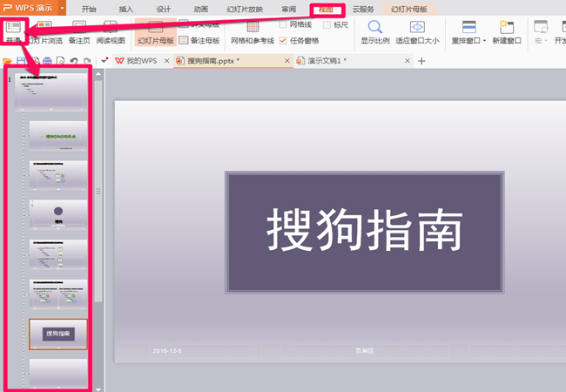Click the print preview icon in quick toolbar
The width and height of the screenshot is (566, 392).
tap(60, 61)
